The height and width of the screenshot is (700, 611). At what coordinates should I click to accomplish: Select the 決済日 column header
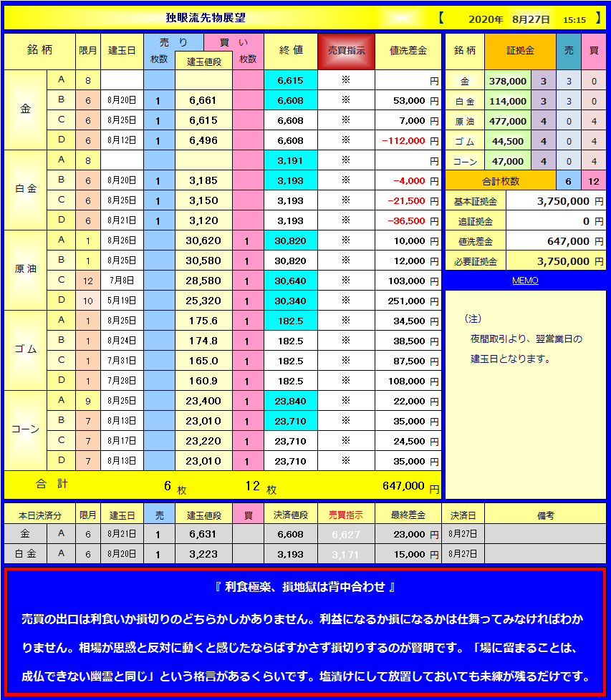[463, 515]
